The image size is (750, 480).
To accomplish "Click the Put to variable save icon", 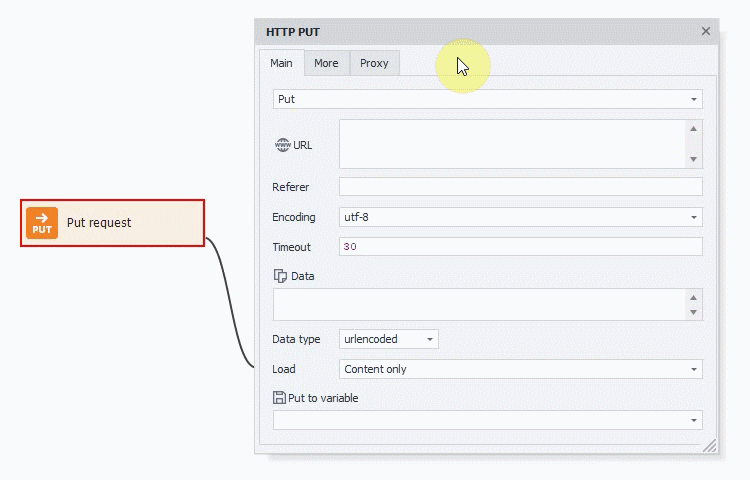I will pyautogui.click(x=279, y=398).
